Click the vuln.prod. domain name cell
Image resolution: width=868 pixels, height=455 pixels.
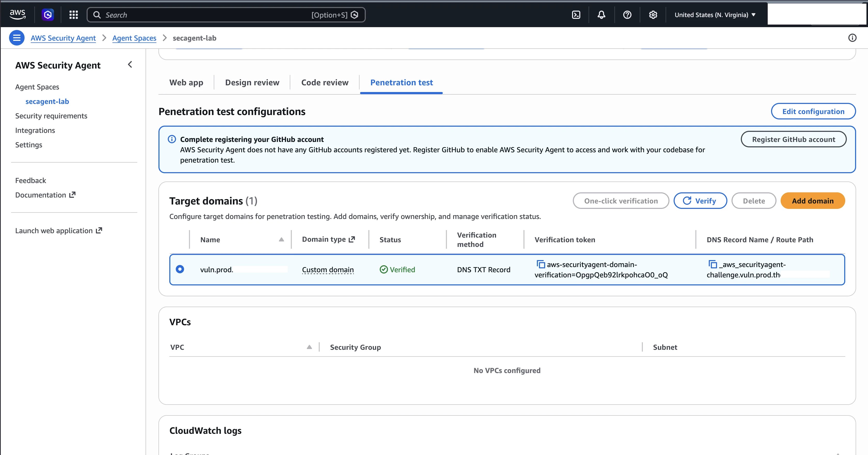point(217,270)
